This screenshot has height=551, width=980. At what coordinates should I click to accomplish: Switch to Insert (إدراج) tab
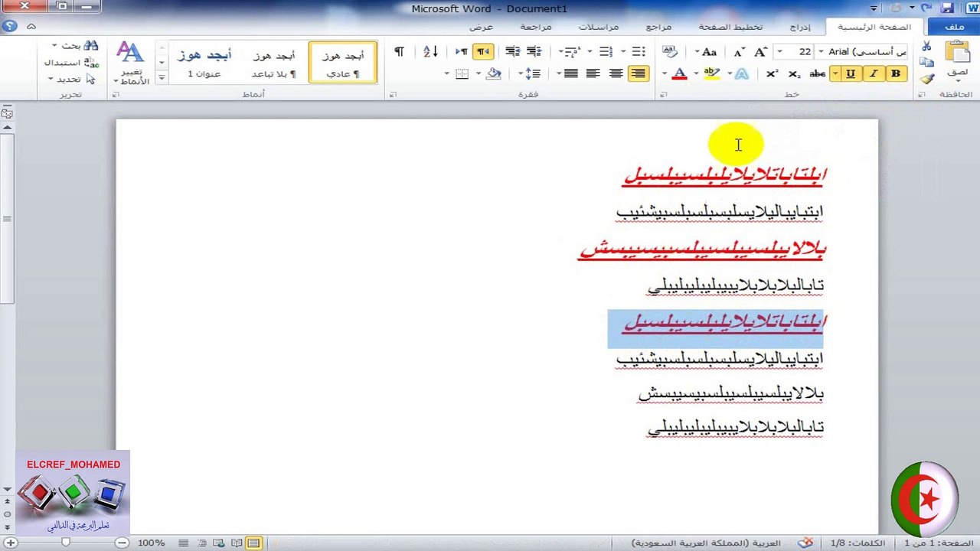tap(800, 27)
